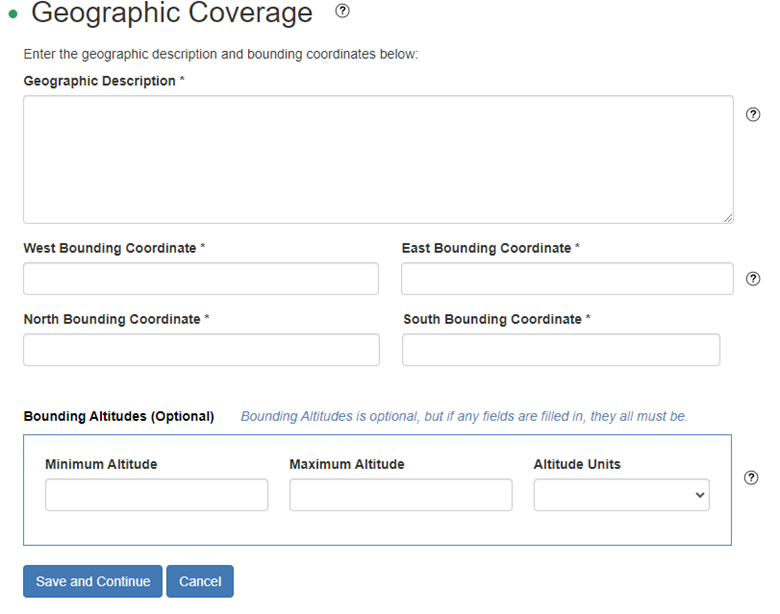Click the 'South Bounding Coordinate' label
Screen dimensions: 780x614
point(492,319)
